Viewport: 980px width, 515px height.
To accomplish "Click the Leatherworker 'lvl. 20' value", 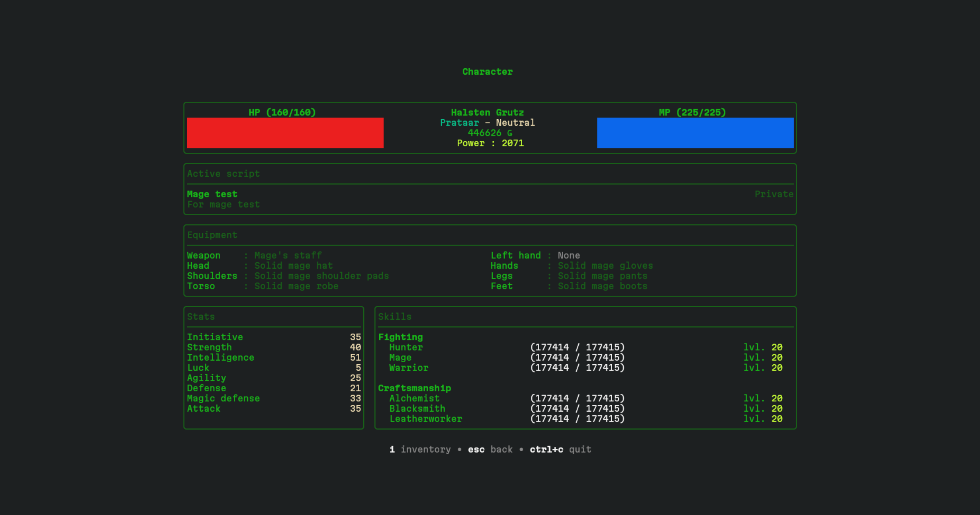I will point(763,419).
